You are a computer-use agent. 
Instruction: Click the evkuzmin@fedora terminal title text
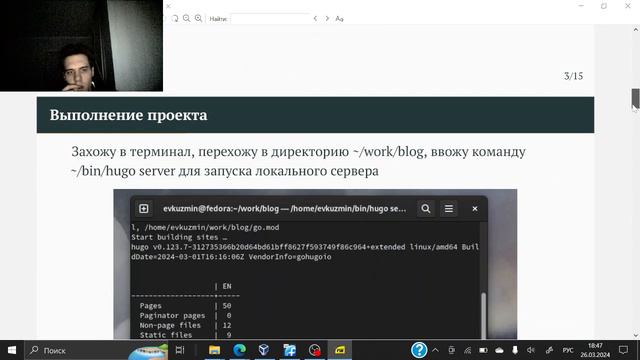pyautogui.click(x=284, y=209)
